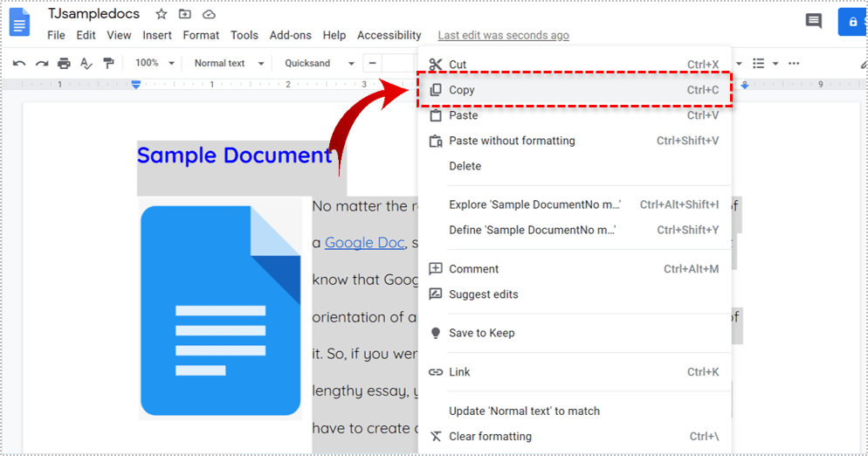Open the Move to folder icon
This screenshot has height=456, width=868.
[x=184, y=15]
